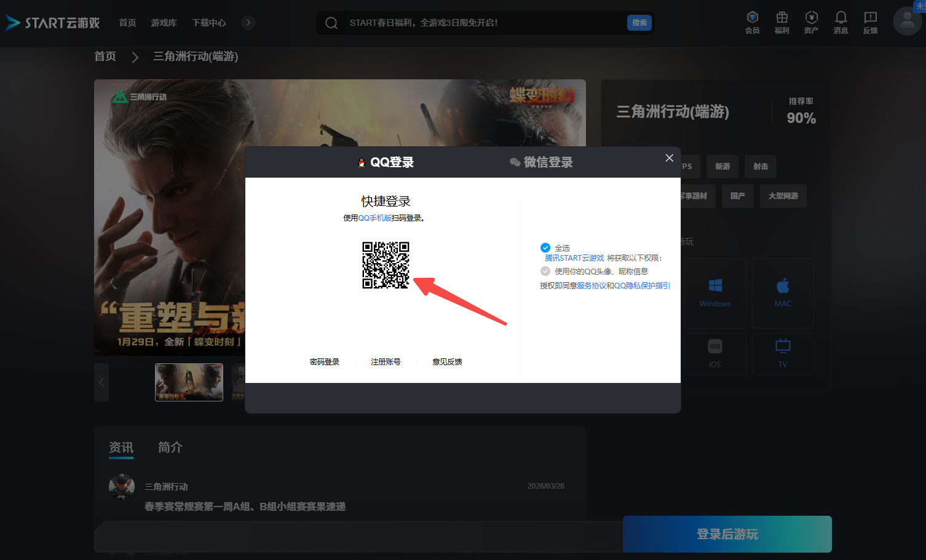Click the QQ avatar permission checkbox
Viewport: 926px width, 560px height.
(x=545, y=271)
